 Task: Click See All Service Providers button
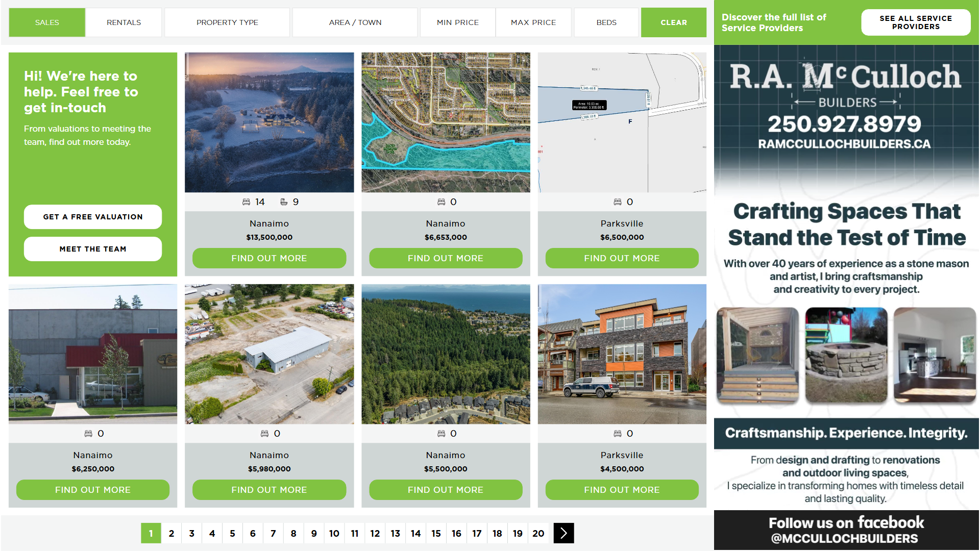pos(915,22)
